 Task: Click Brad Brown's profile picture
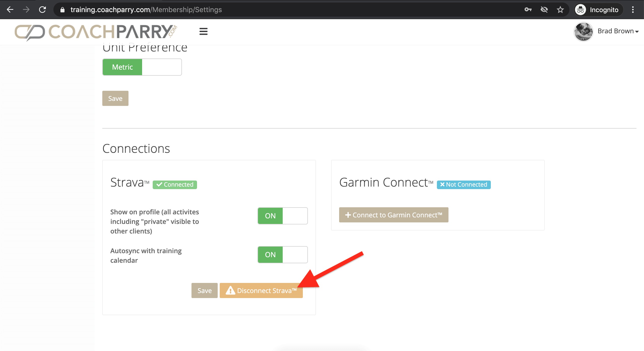pyautogui.click(x=583, y=32)
